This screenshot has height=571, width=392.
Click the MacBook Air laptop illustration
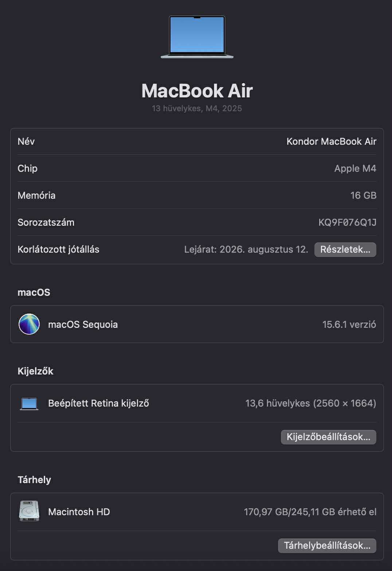click(197, 37)
